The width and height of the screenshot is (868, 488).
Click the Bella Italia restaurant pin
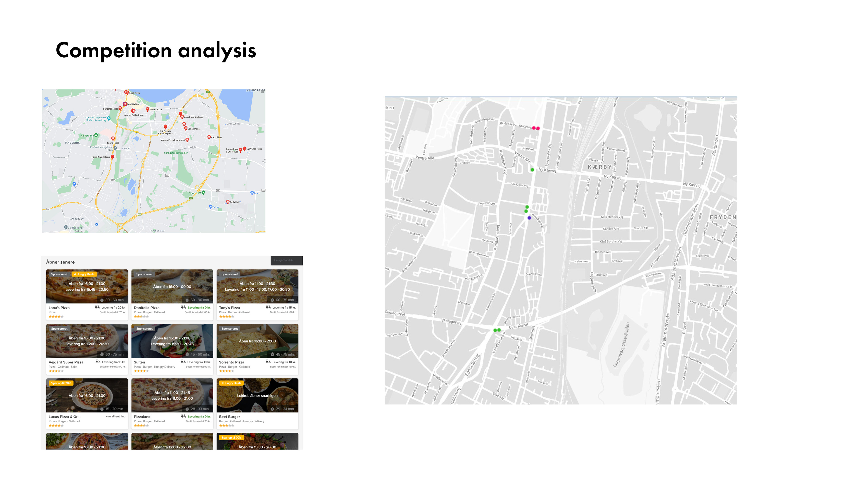click(x=228, y=202)
